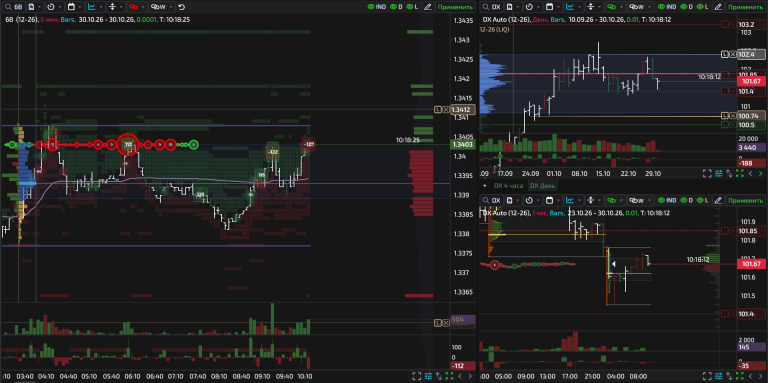Select the pencil tool in DX hourly chart

pyautogui.click(x=718, y=200)
